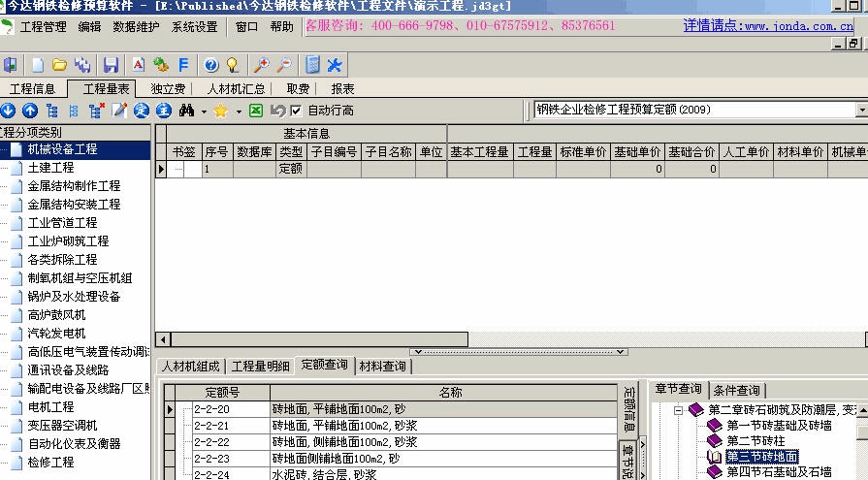Screen dimensions: 868x480
Task: Click the gray undo arrow icon
Action: [277, 111]
